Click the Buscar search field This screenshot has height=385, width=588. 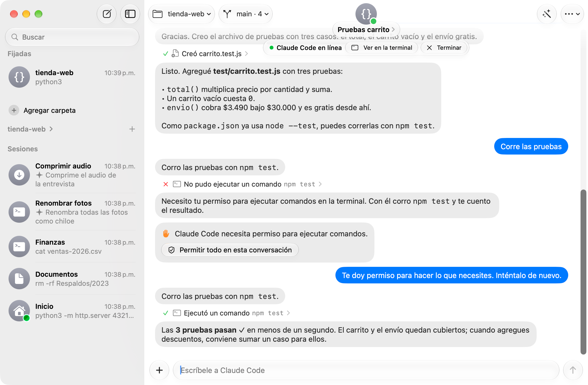tap(72, 37)
